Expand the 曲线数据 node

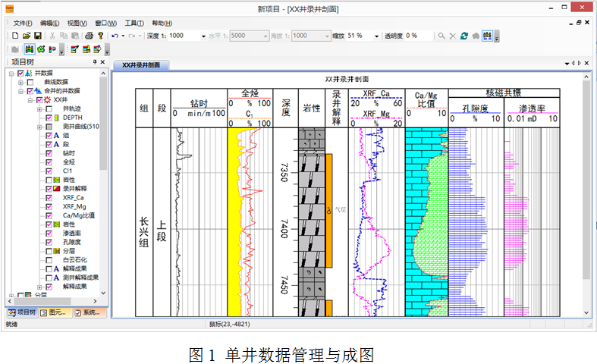pyautogui.click(x=20, y=82)
